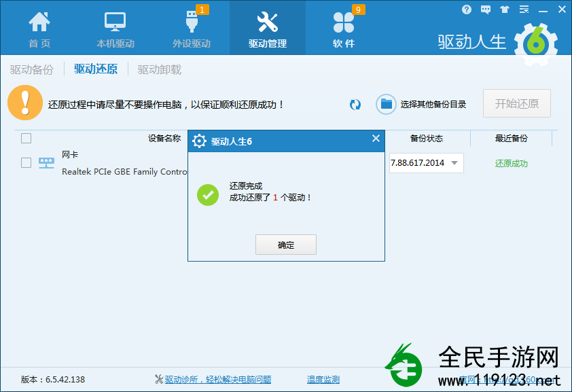Open the 7.88.617.2014 version dropdown
This screenshot has width=572, height=392.
click(425, 162)
